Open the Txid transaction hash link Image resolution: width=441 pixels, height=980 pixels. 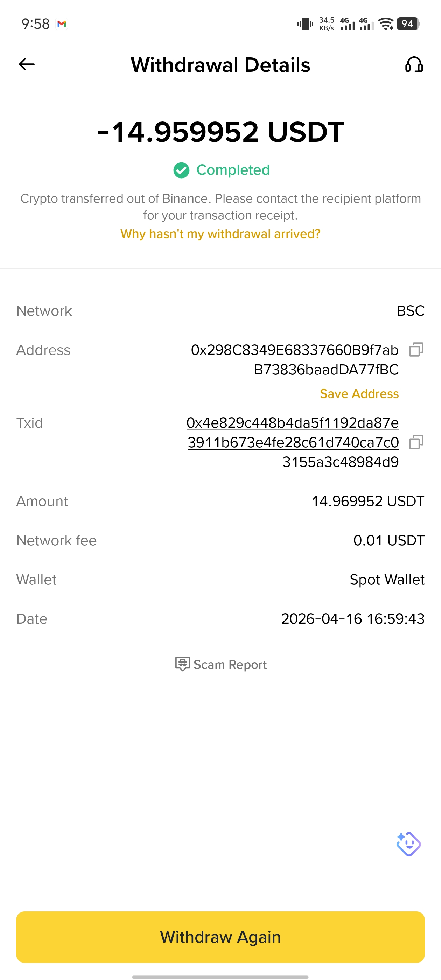[x=293, y=442]
